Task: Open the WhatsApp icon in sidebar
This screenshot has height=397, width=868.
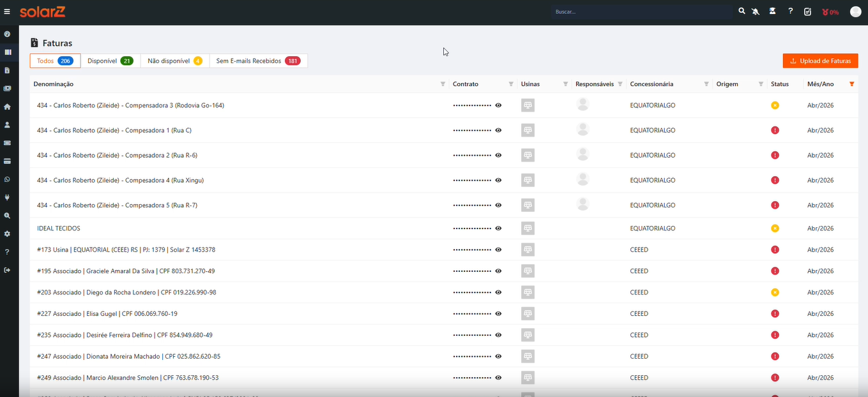Action: [7, 179]
